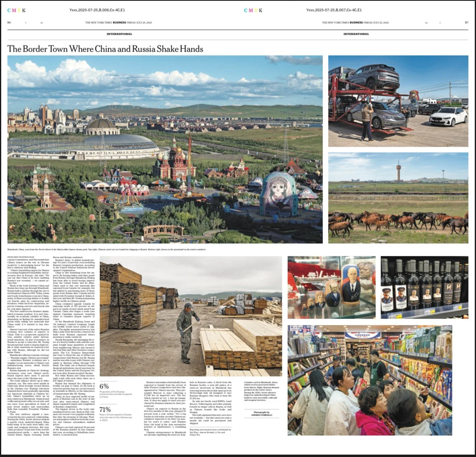Click the "Rise in China's exports to Russia" stat description
The image size is (476, 457).
(116, 417)
